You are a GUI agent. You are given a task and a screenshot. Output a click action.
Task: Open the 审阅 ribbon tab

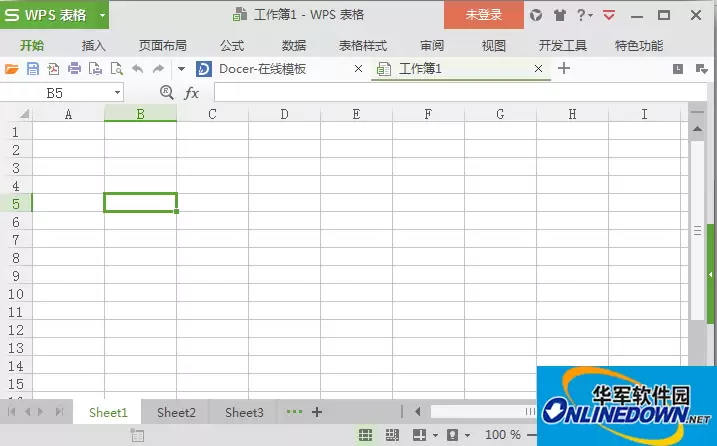432,46
